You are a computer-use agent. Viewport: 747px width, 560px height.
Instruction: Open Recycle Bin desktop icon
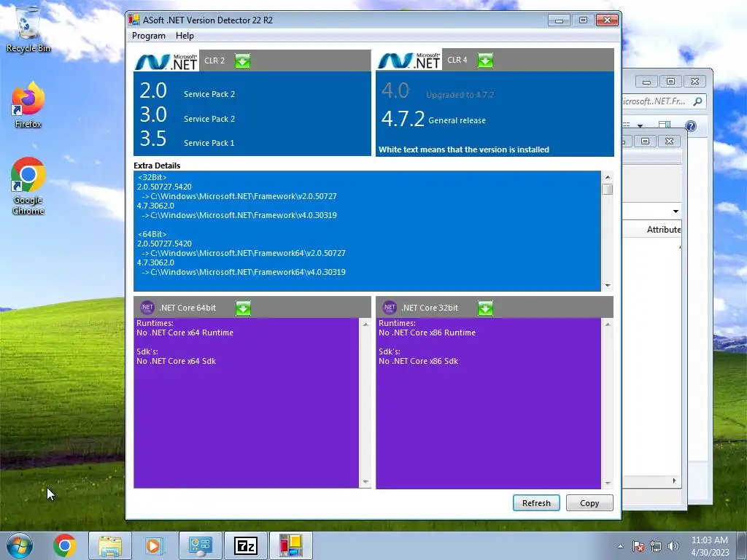coord(28,28)
